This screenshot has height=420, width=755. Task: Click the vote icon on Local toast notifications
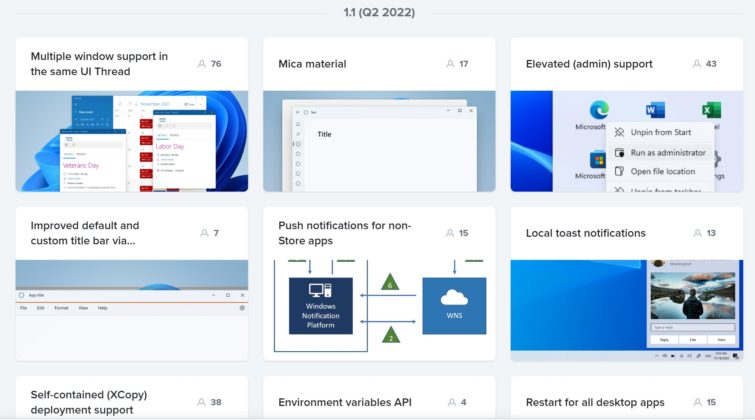[697, 233]
